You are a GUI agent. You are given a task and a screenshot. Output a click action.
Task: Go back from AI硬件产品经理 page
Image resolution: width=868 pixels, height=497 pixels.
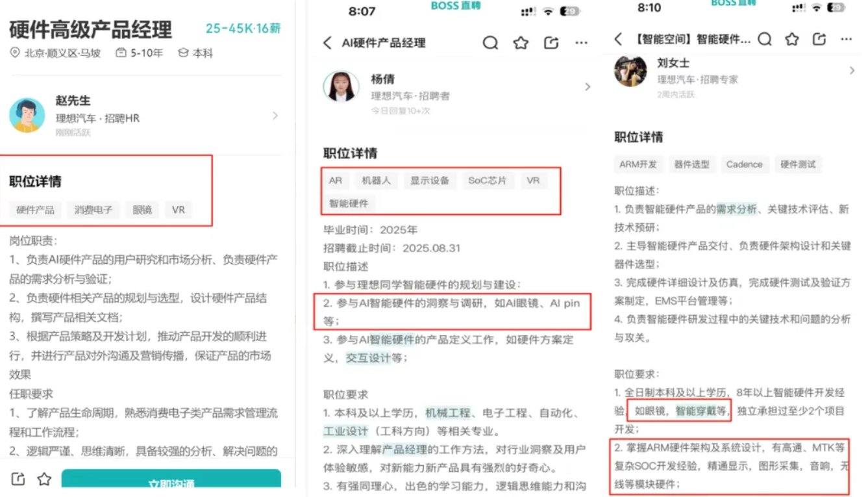click(327, 43)
